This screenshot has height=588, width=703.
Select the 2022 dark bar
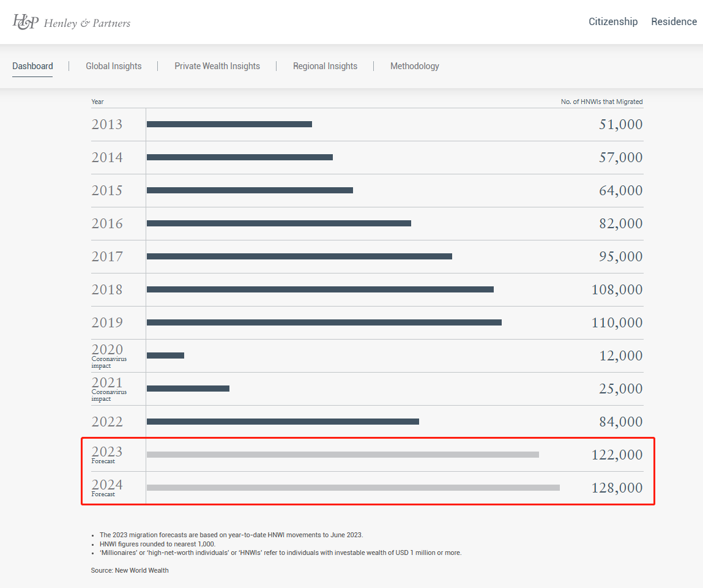click(283, 422)
